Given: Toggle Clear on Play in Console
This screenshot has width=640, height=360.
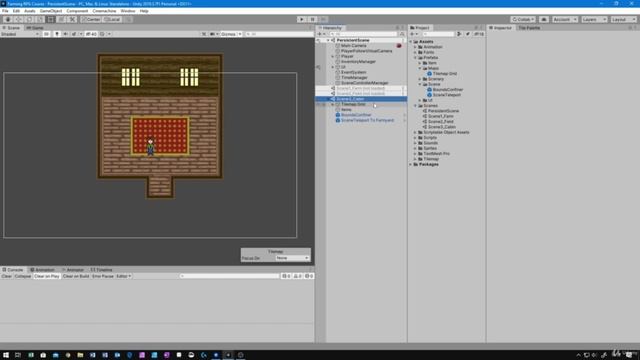Looking at the screenshot, I should pyautogui.click(x=47, y=276).
